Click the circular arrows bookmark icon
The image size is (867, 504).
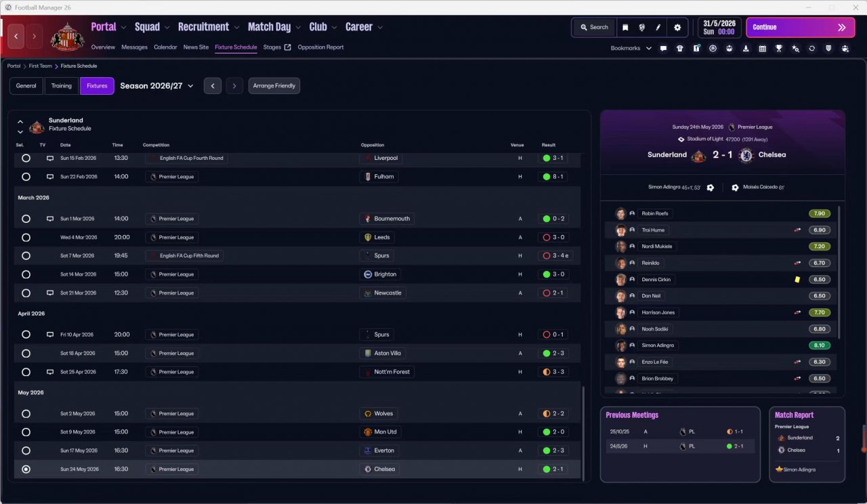tap(812, 48)
